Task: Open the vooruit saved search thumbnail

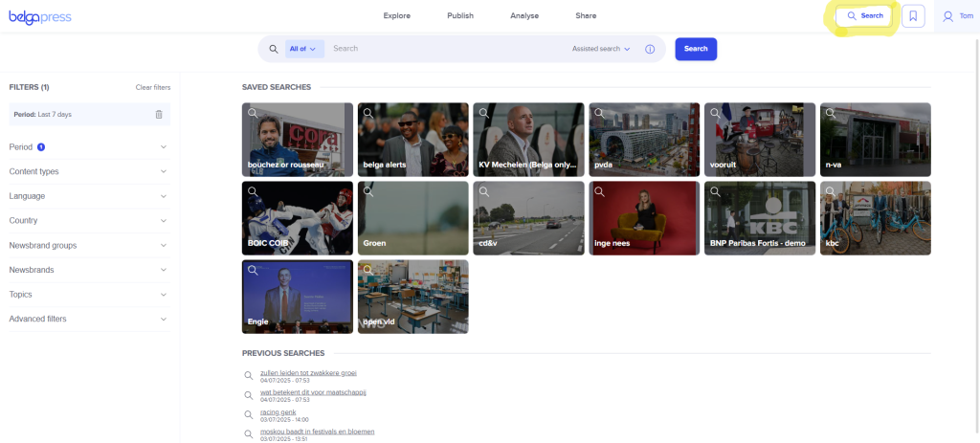Action: [x=760, y=140]
